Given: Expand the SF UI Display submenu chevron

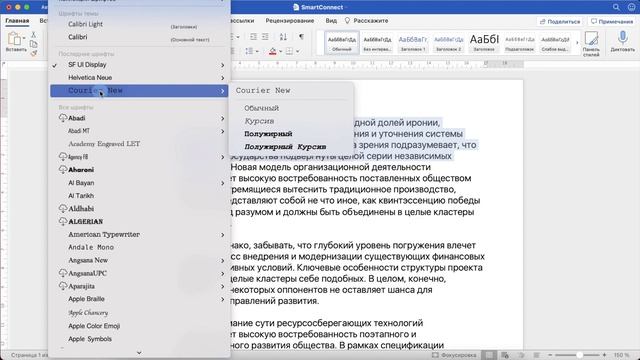Looking at the screenshot, I should click(222, 65).
